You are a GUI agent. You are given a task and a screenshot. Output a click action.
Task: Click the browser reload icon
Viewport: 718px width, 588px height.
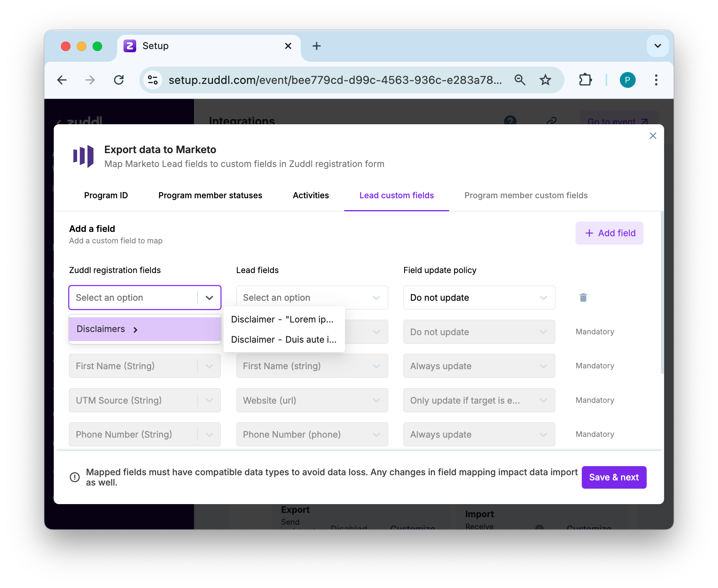(x=119, y=80)
